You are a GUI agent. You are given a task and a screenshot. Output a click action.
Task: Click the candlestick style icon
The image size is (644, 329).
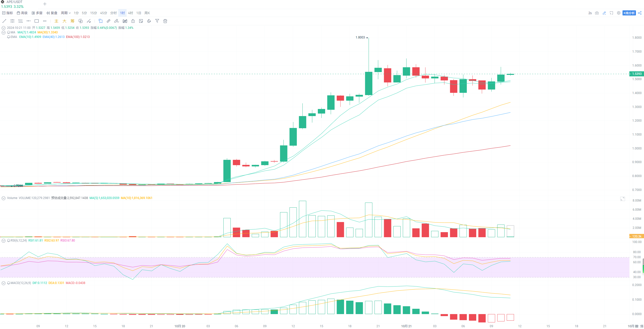[125, 21]
